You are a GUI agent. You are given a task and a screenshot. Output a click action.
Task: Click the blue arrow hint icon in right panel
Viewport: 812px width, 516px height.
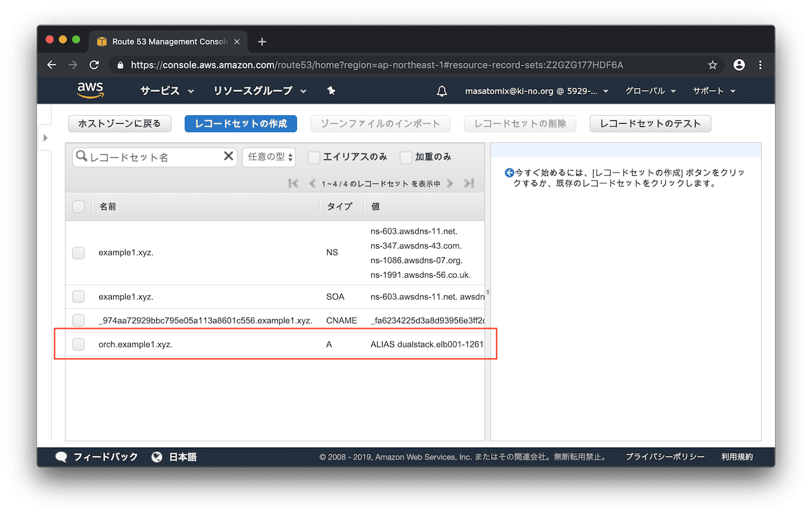[x=509, y=173]
